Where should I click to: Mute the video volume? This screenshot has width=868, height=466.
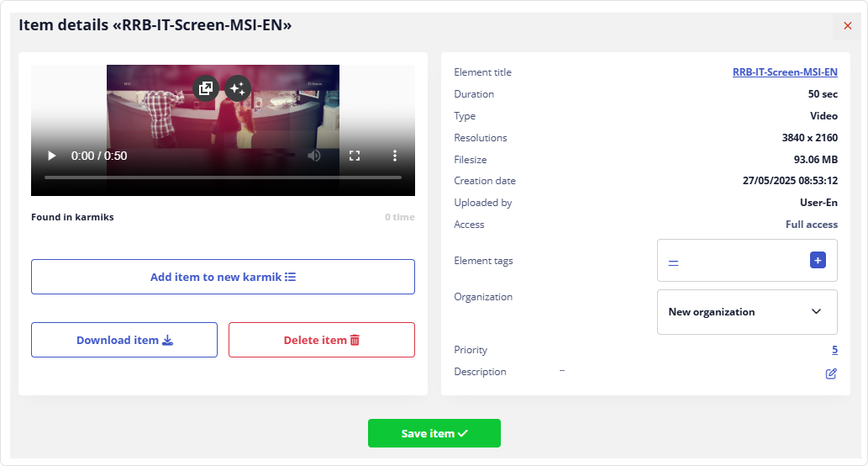coord(314,156)
